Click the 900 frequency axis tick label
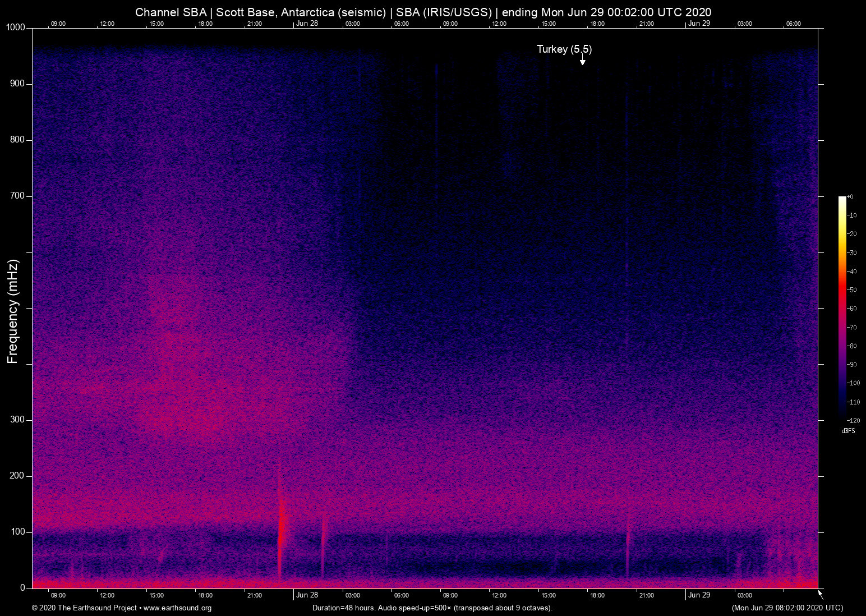The image size is (866, 616). [17, 84]
